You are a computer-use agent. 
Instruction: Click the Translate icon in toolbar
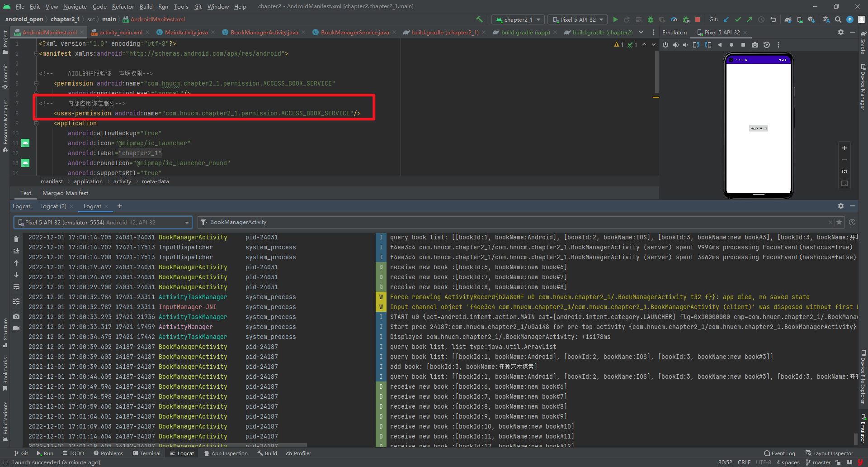click(826, 19)
